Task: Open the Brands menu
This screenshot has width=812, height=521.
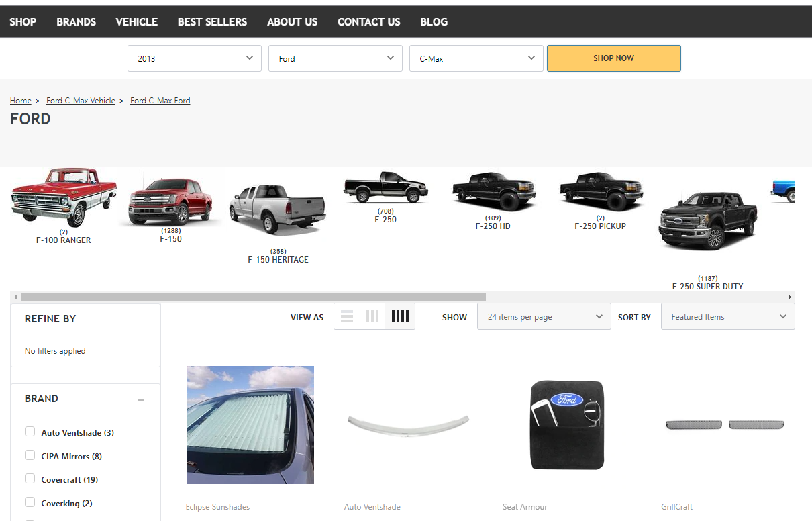Action: click(x=76, y=21)
